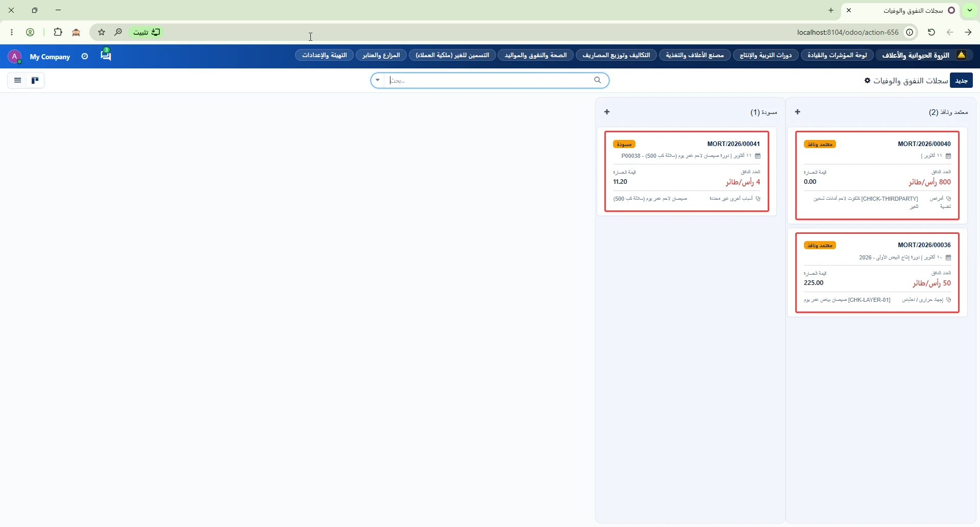980x527 pixels.
Task: Expand the search filter options dropdown
Action: (378, 80)
